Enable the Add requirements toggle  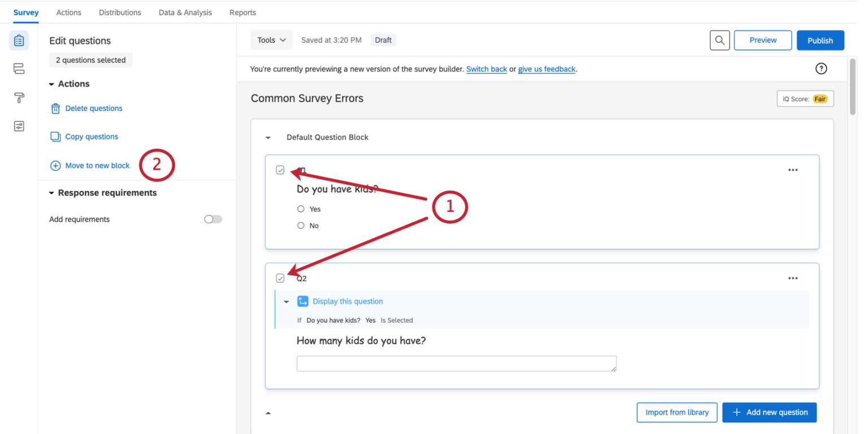pos(212,219)
